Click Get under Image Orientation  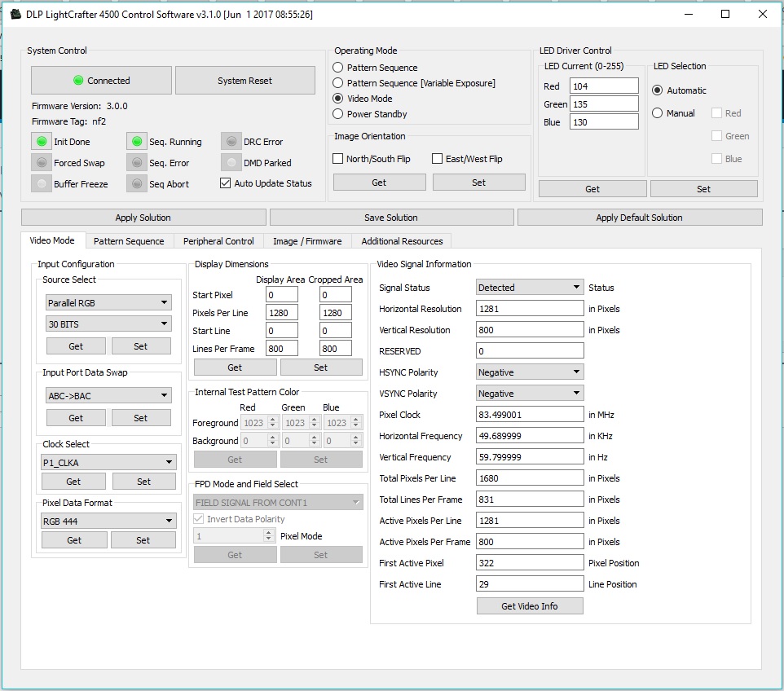click(x=380, y=182)
